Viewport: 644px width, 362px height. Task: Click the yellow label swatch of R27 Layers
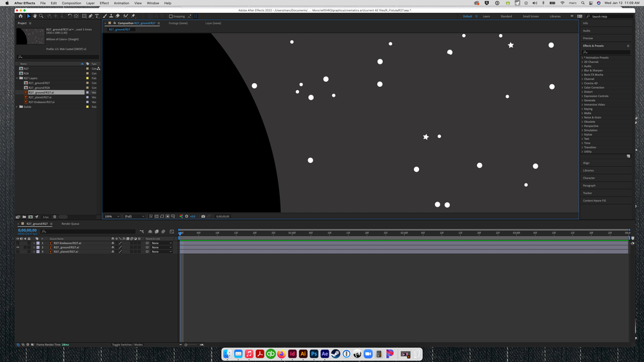point(88,78)
